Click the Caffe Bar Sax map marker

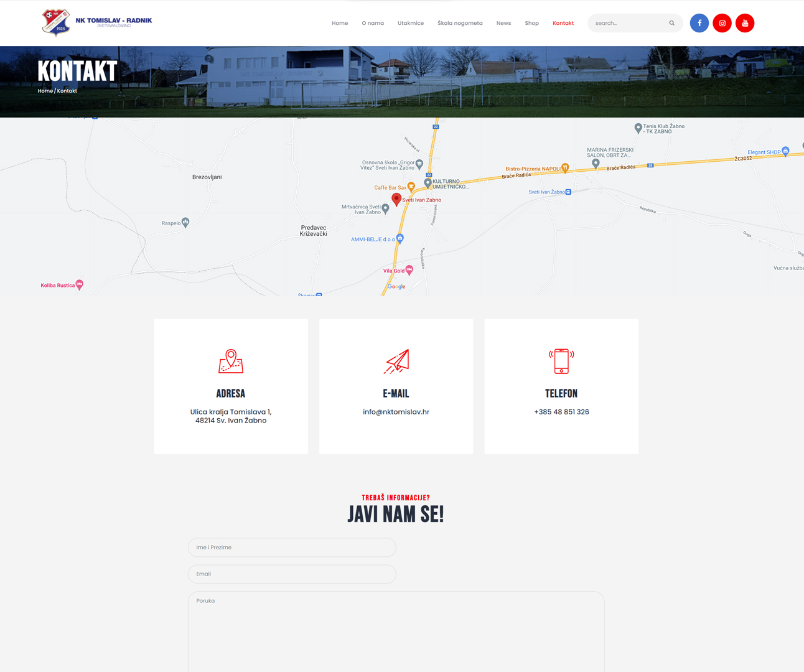click(x=411, y=187)
